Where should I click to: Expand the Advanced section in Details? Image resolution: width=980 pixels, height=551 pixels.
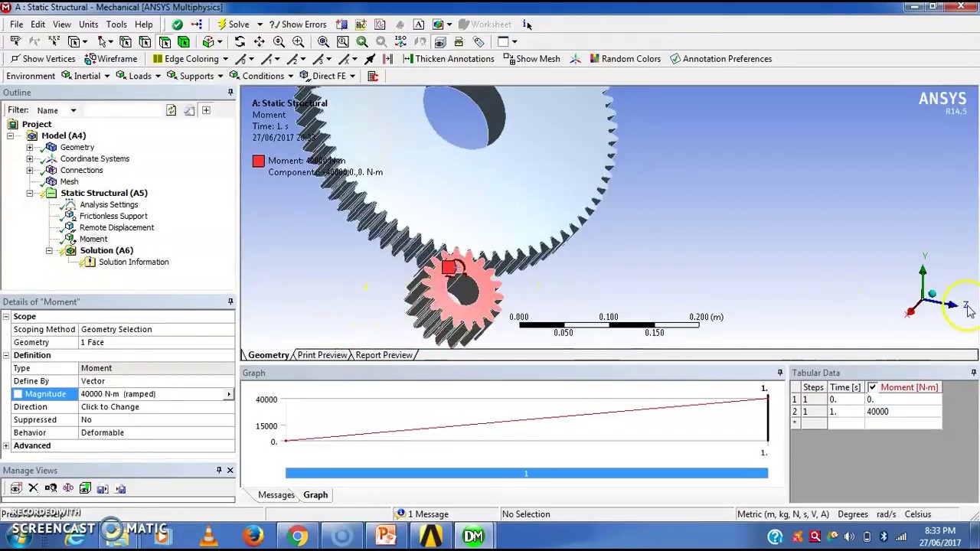click(x=6, y=445)
